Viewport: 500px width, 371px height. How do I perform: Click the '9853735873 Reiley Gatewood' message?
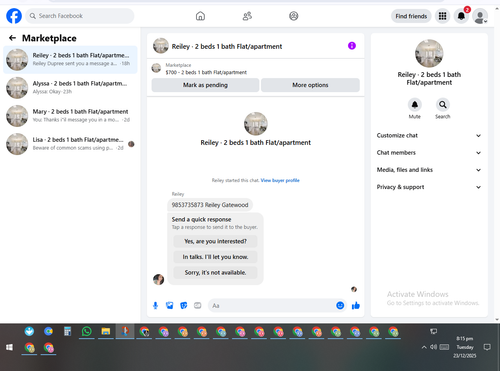[x=210, y=205]
